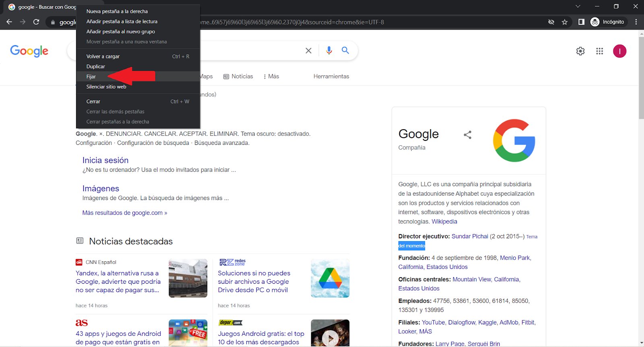
Task: Open the Yandex CNN Español news headline
Action: [118, 281]
